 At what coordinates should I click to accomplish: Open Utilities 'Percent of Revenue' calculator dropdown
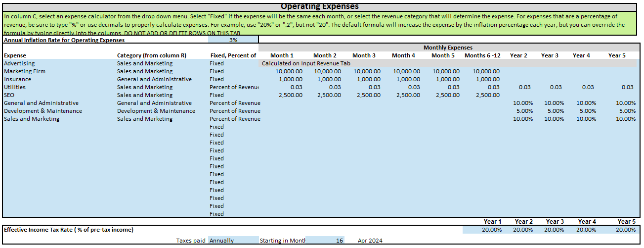point(234,87)
